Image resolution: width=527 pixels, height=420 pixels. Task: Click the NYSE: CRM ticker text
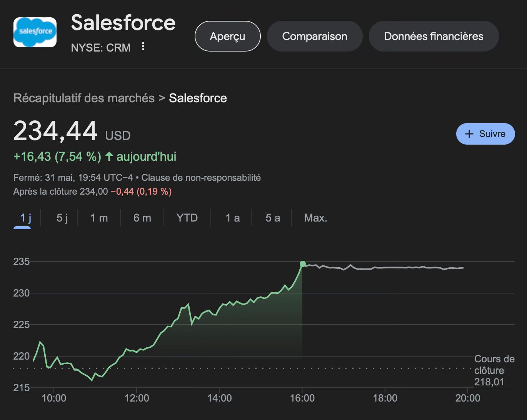click(x=101, y=48)
